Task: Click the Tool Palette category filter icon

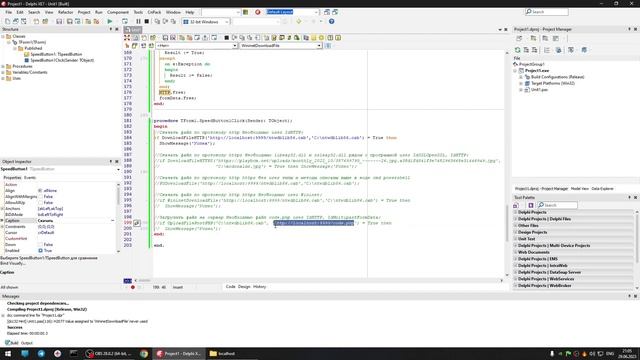Action: click(x=516, y=205)
